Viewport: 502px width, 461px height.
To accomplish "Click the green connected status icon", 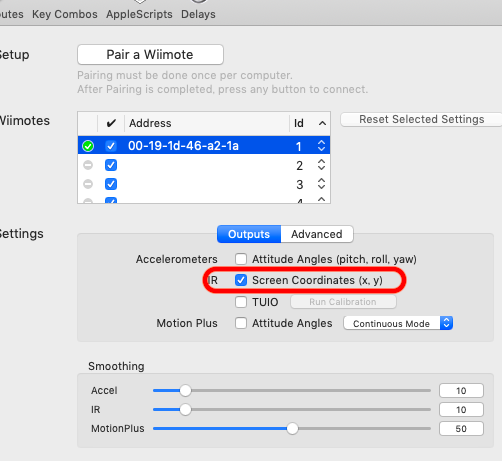I will (x=88, y=146).
